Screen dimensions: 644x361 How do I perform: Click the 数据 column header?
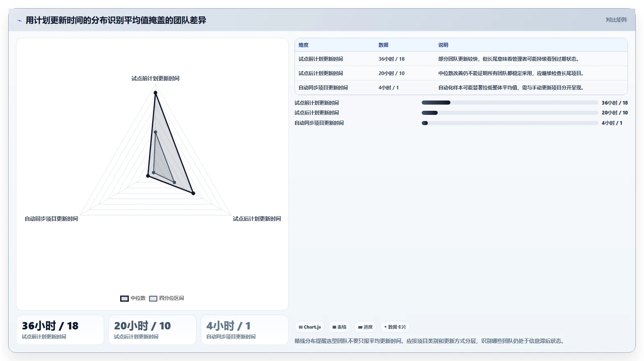click(384, 45)
